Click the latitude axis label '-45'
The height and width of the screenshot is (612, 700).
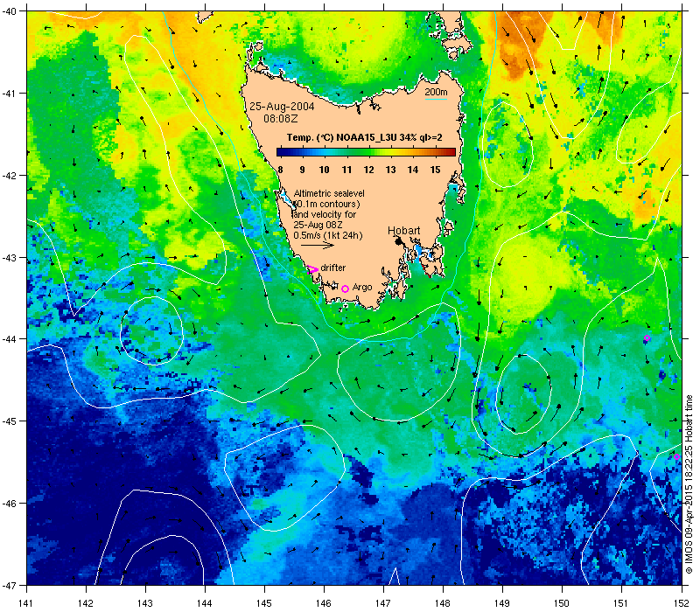[9, 421]
